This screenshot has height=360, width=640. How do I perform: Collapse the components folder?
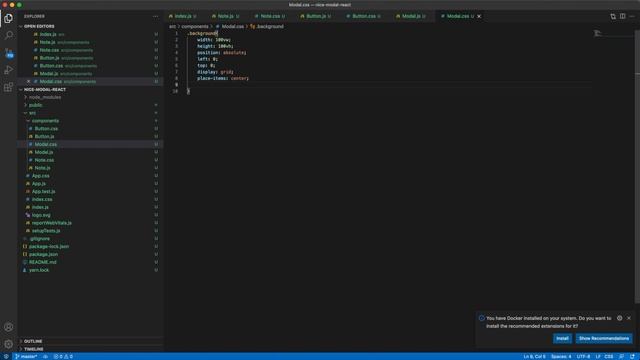pyautogui.click(x=45, y=121)
